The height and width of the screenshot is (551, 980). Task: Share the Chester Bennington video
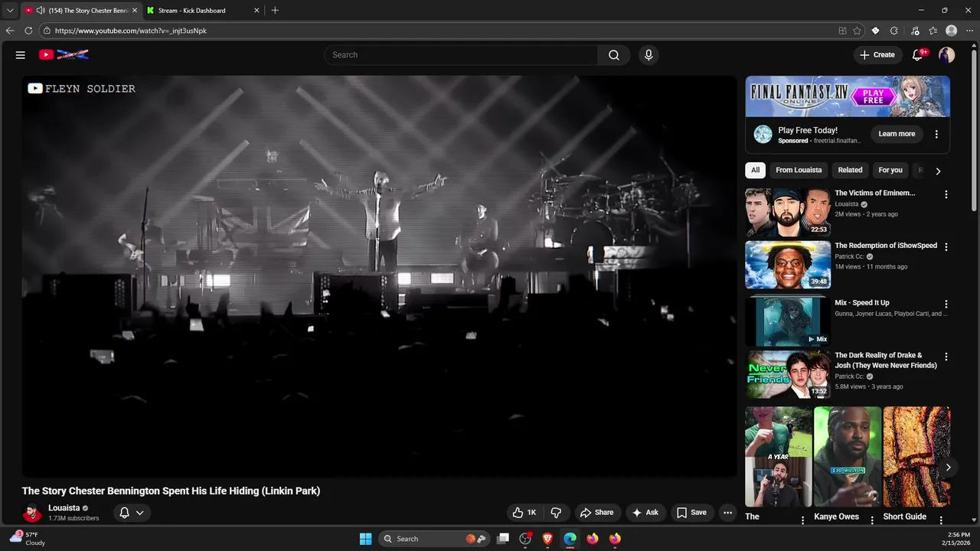(x=596, y=513)
